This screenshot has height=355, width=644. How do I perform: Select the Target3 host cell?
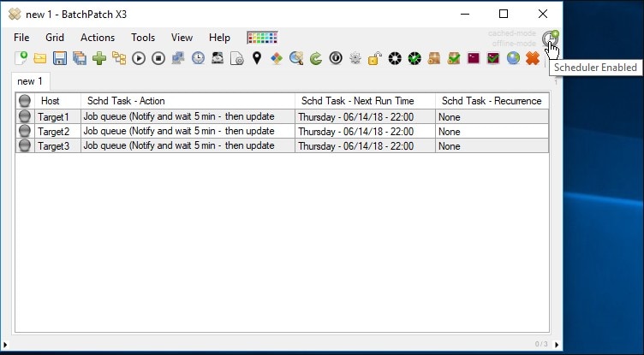[57, 145]
